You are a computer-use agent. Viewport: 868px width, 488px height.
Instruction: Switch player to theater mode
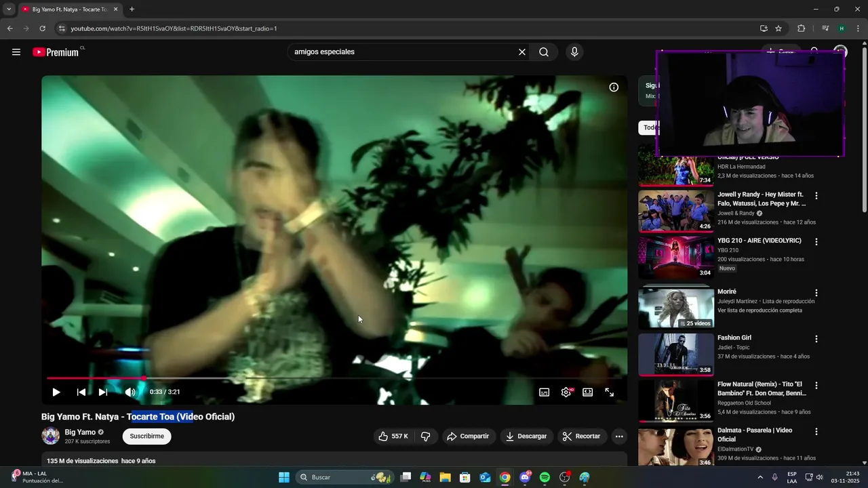coord(588,392)
